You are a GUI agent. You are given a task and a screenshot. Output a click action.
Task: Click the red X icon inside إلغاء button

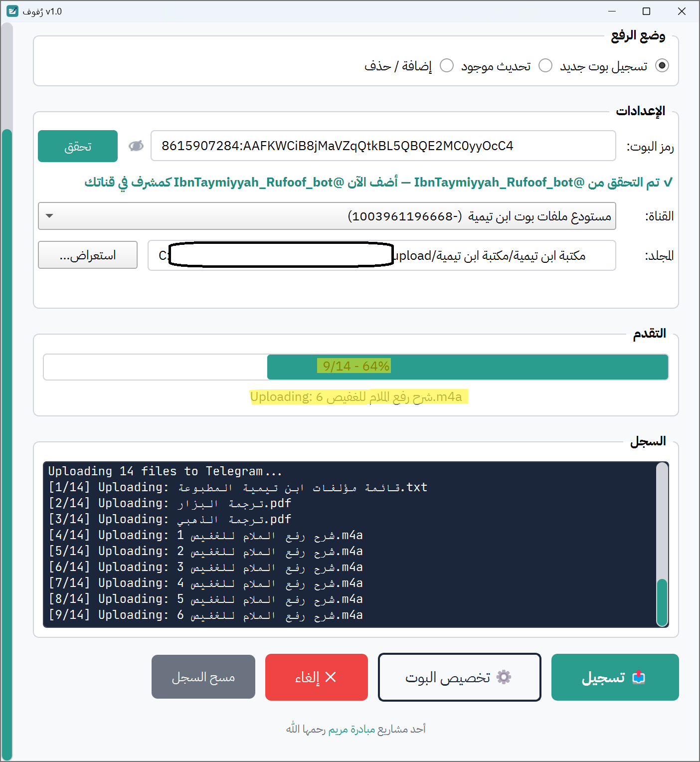point(330,677)
